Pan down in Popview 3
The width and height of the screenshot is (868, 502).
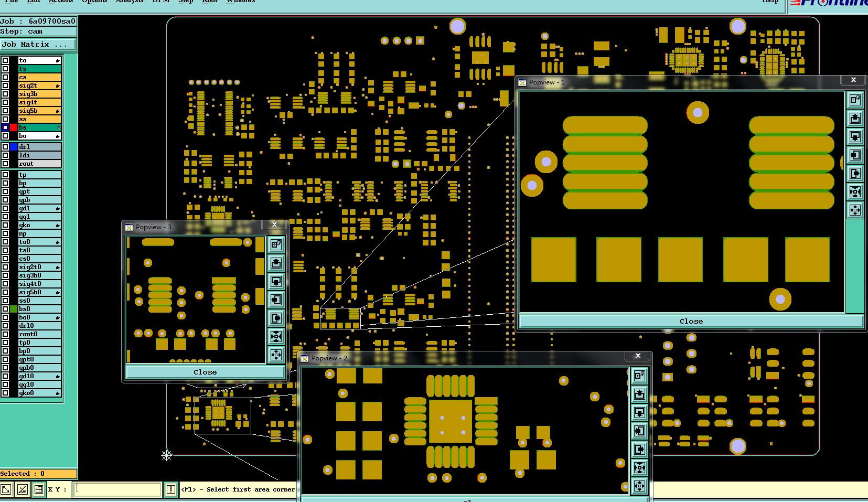(x=276, y=281)
